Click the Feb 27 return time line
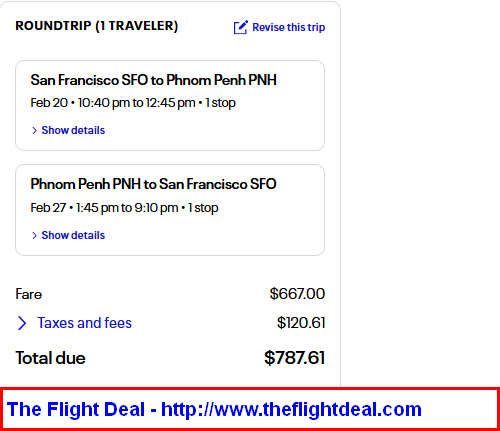Viewport: 500px width, 431px height. (124, 208)
